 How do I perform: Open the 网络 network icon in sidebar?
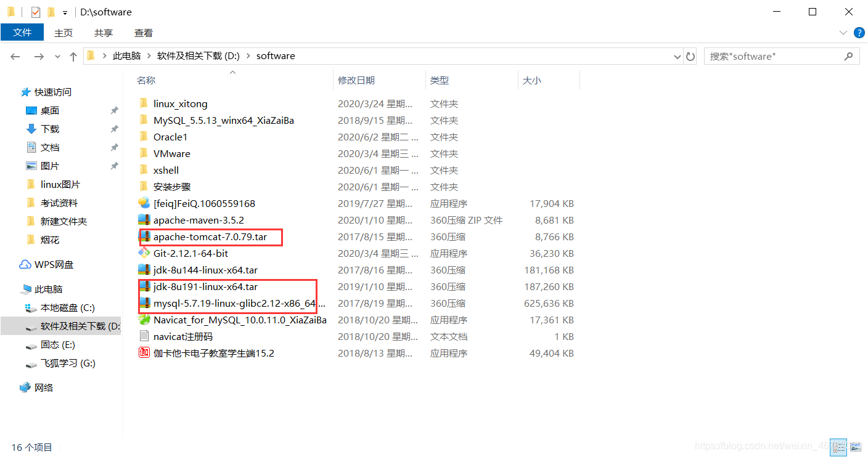(43, 387)
